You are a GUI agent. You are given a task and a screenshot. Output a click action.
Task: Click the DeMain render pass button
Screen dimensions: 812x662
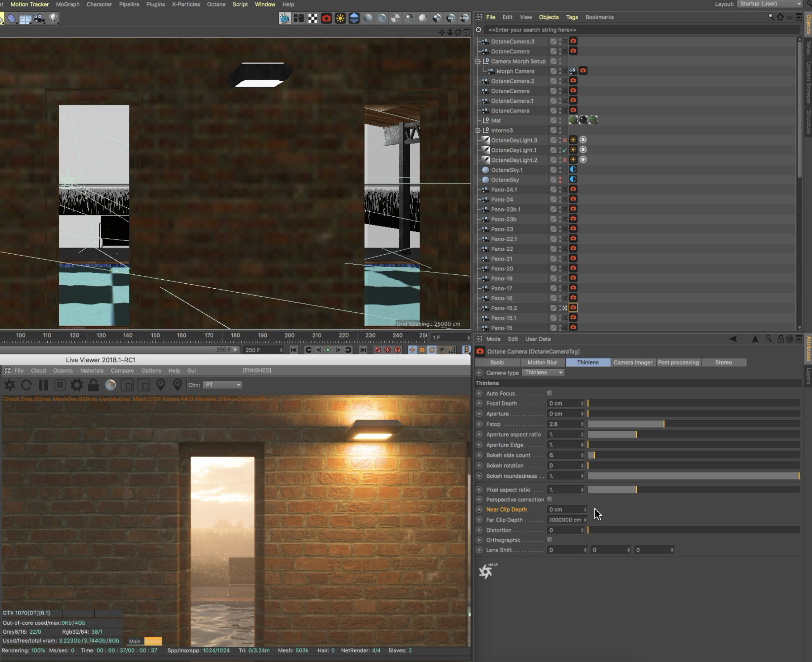pyautogui.click(x=153, y=641)
